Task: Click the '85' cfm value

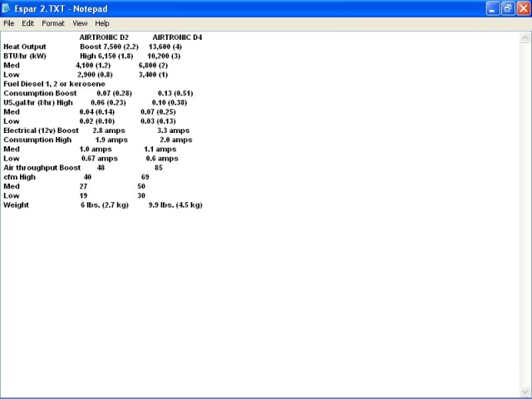Action: (x=159, y=168)
